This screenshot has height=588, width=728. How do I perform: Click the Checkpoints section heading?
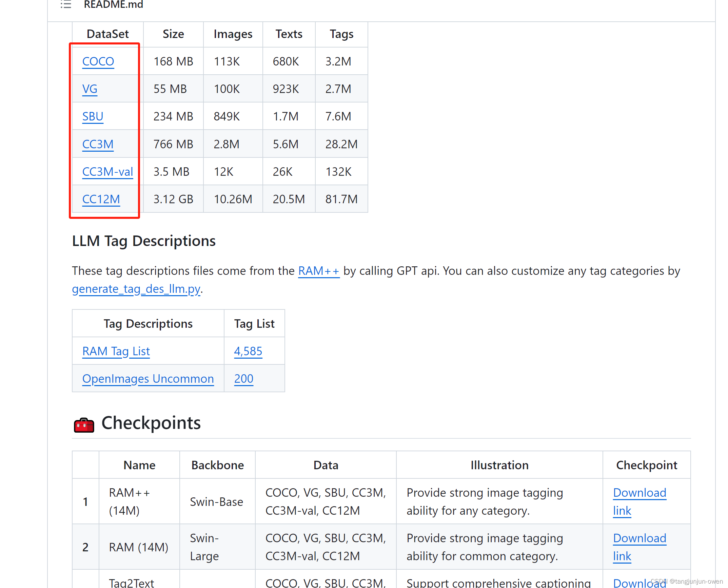point(151,423)
